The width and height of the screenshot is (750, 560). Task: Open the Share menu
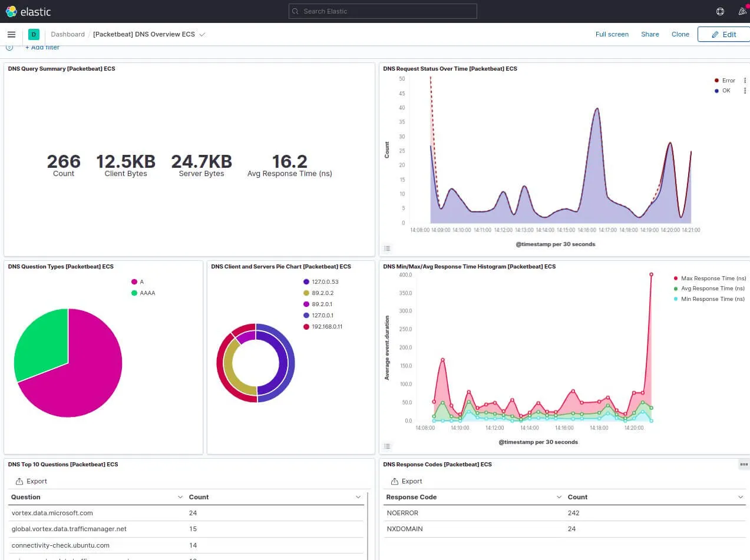click(650, 34)
